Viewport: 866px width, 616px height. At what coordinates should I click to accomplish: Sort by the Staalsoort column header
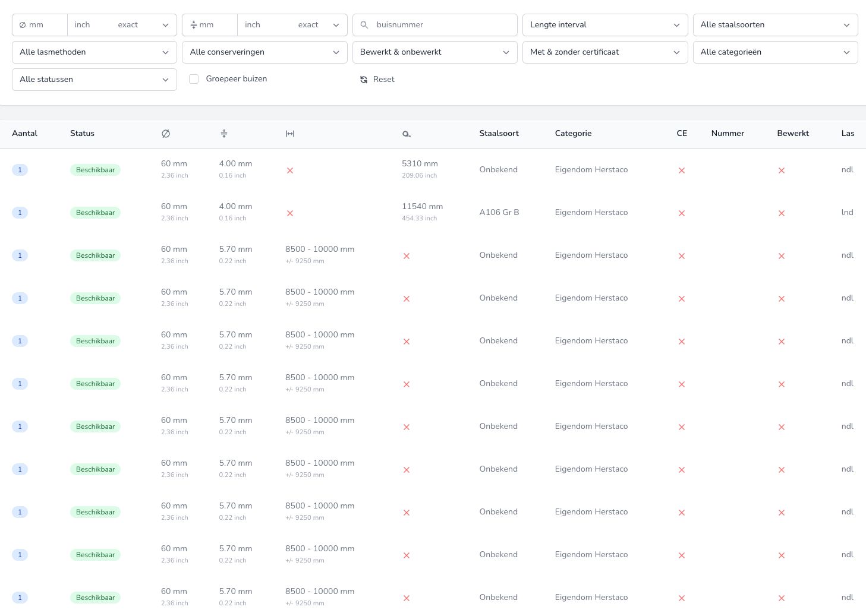pyautogui.click(x=499, y=134)
